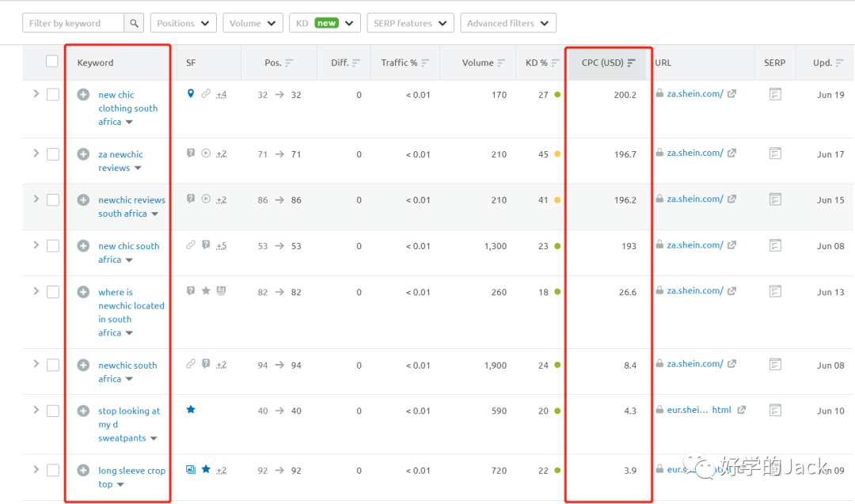Click the KD value 45
This screenshot has height=504, width=855.
[x=543, y=154]
